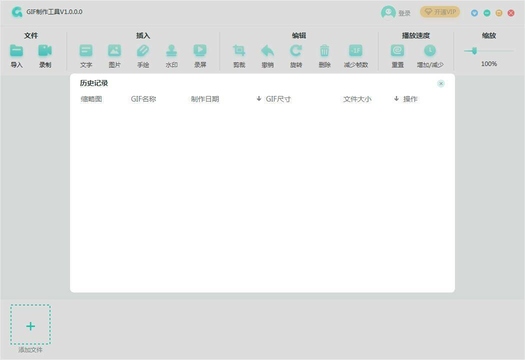Start recording with the 录制 camera icon
The image size is (525, 360).
[x=45, y=51]
